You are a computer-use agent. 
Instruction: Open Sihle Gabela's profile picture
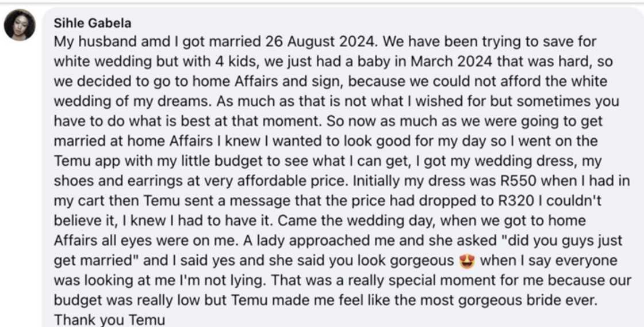(20, 26)
